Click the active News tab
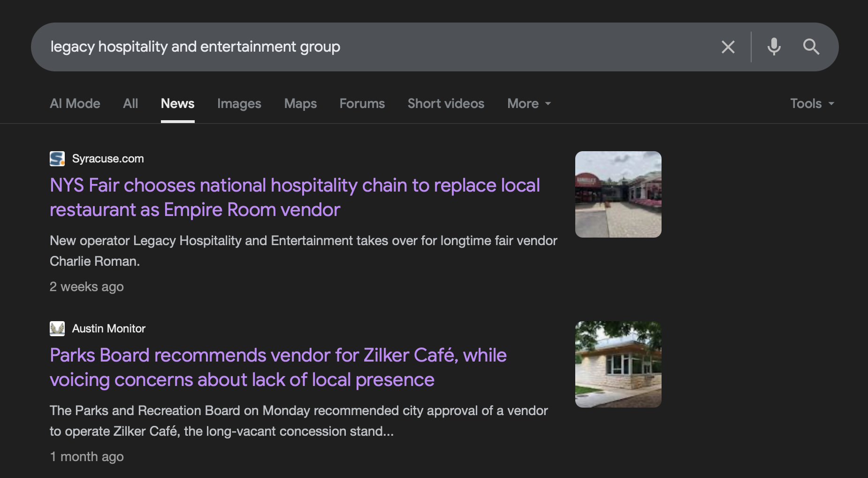 click(x=177, y=104)
